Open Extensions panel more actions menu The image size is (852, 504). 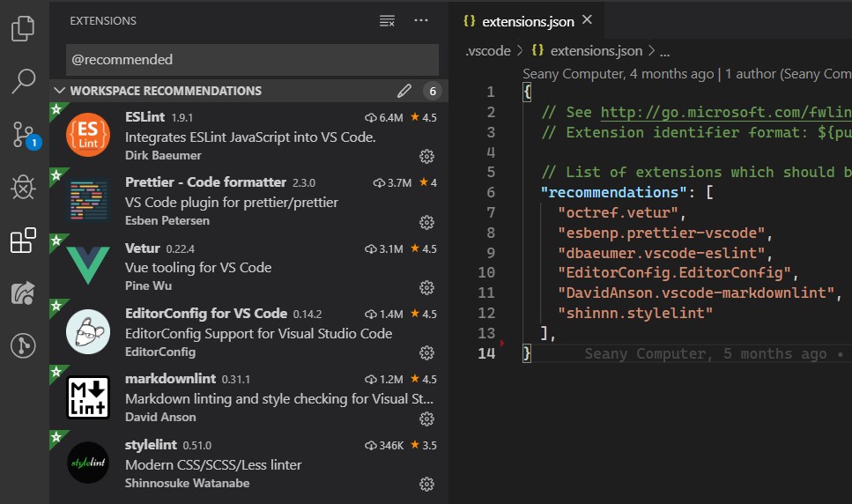pos(421,20)
